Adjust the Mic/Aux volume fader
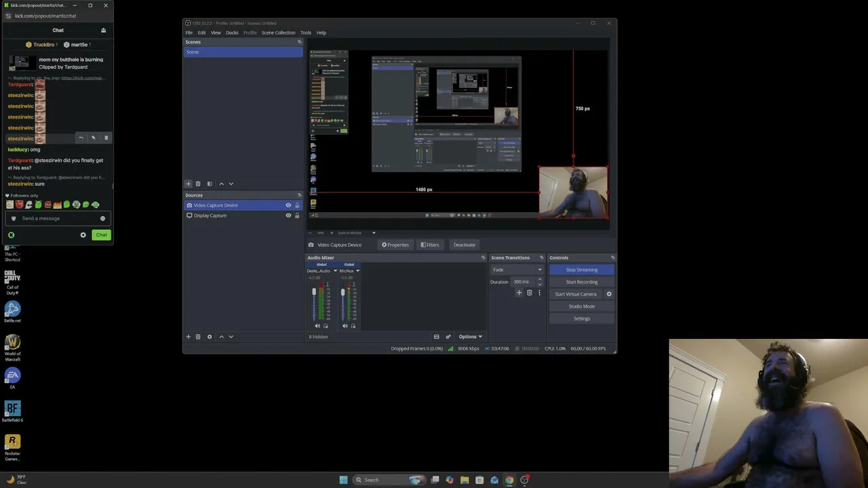Screen dimensions: 868x488 [x=342, y=293]
